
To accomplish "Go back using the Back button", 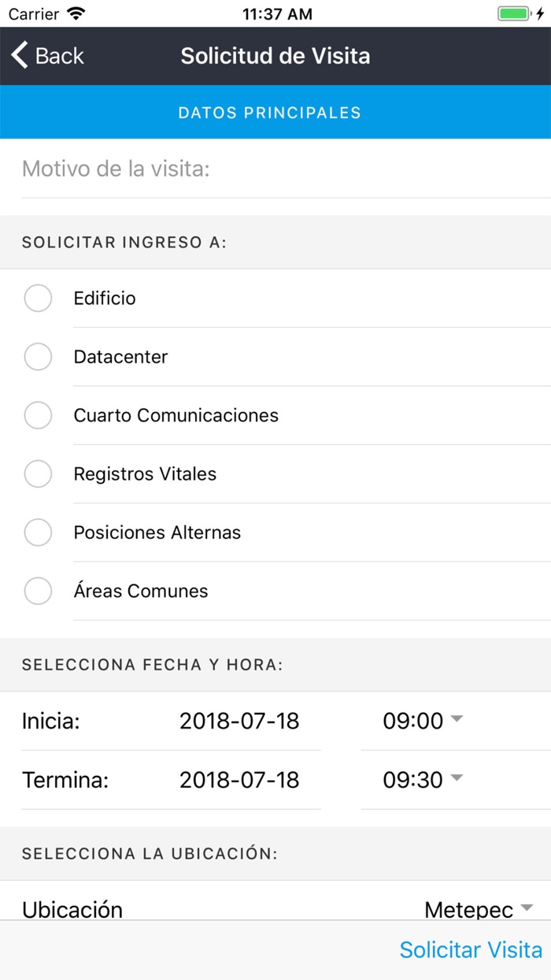I will 49,56.
